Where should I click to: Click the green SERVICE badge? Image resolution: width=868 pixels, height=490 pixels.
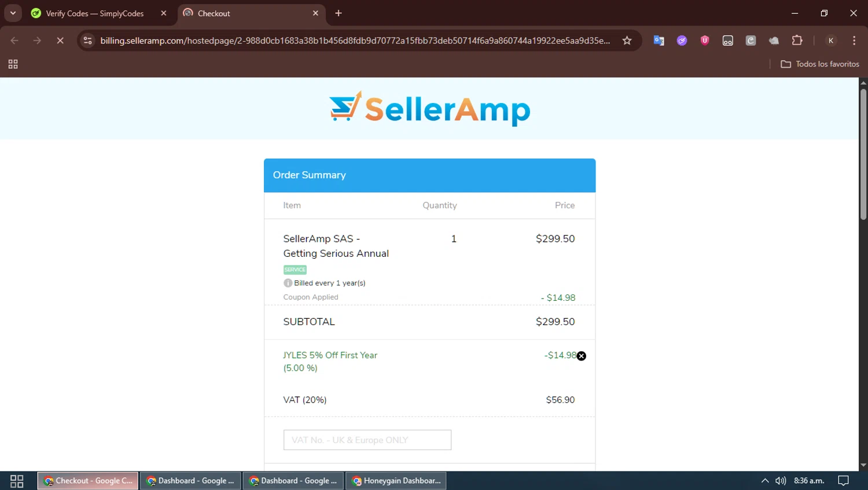(295, 270)
